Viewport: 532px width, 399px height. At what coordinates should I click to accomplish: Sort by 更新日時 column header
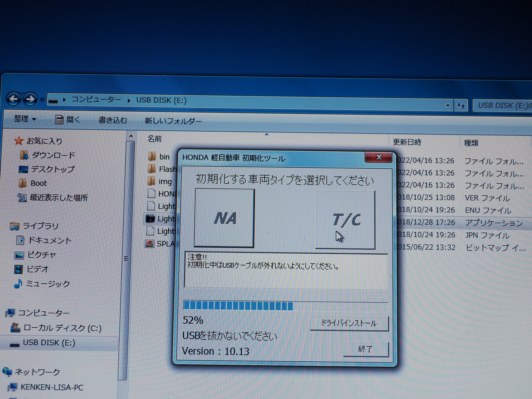point(407,142)
